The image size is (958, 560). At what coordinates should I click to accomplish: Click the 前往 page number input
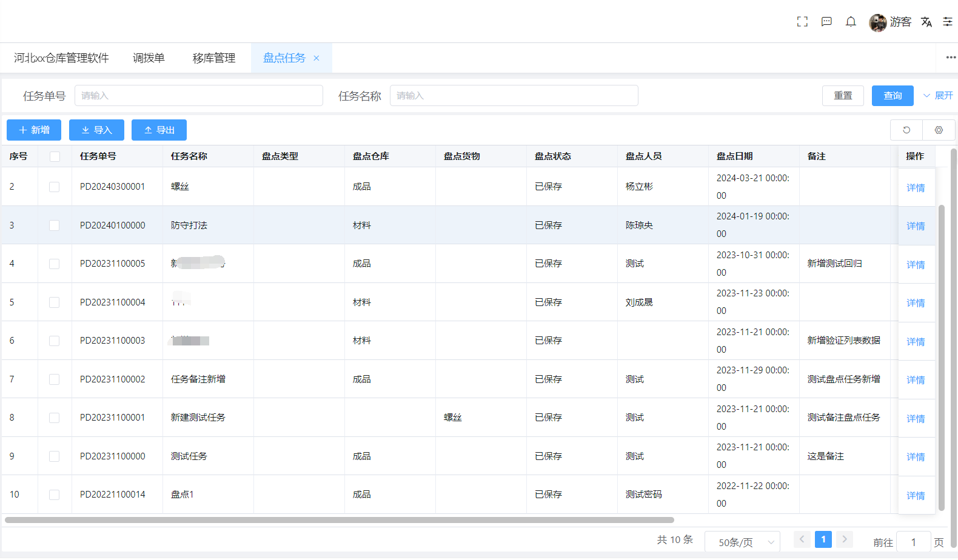pyautogui.click(x=913, y=542)
